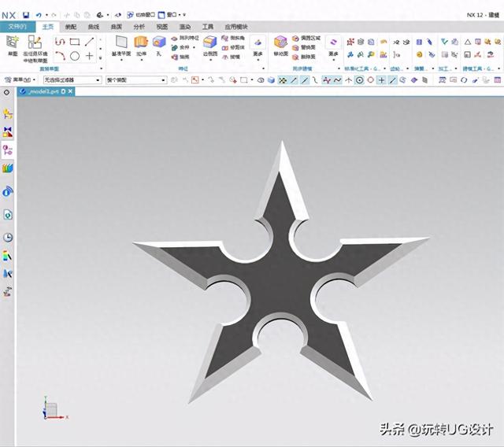
Task: Expand the sketch curve gallery more arrow
Action: coord(101,58)
